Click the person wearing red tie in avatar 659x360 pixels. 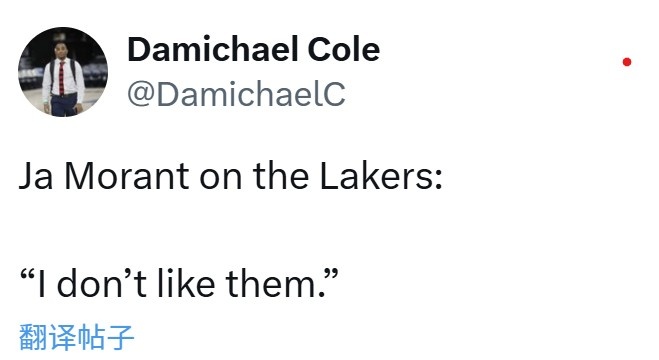(x=62, y=79)
